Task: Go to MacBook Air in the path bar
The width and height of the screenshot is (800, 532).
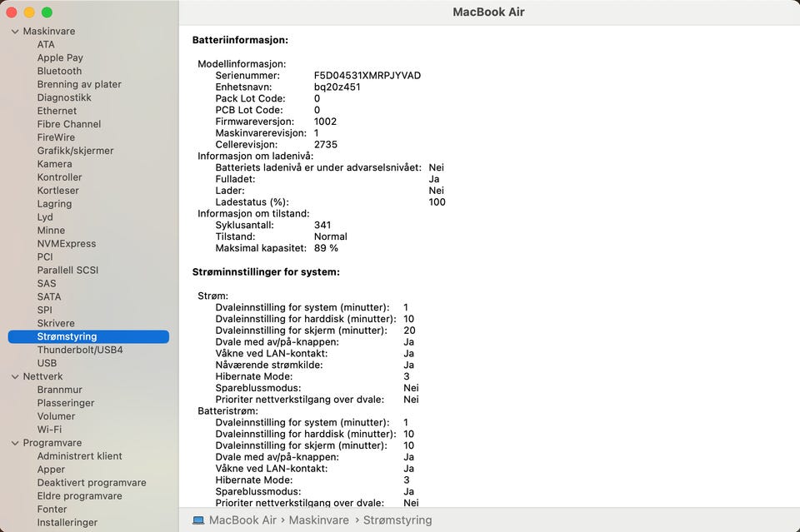Action: point(242,520)
